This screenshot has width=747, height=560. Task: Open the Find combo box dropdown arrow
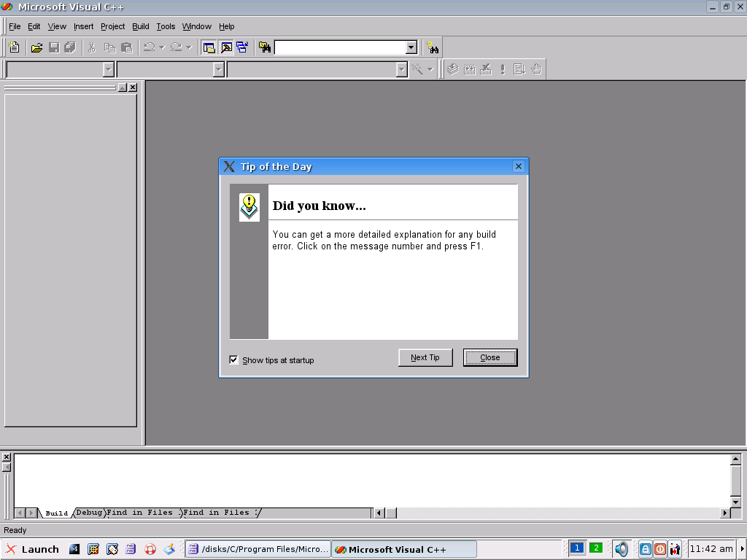coord(411,47)
